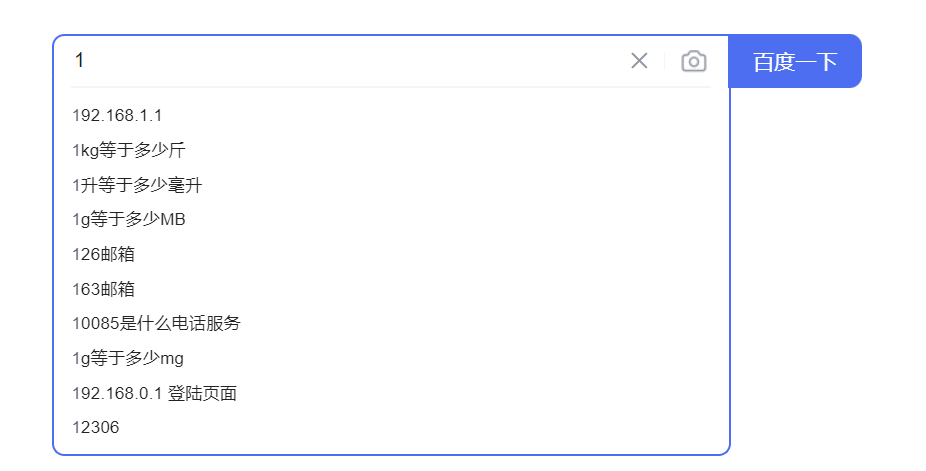Remove typed text using the cross icon

click(639, 61)
